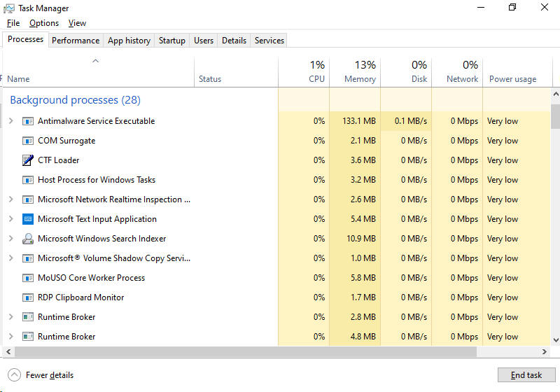Select RDP Clipboard Monitor name
Image resolution: width=560 pixels, height=392 pixels.
click(80, 297)
